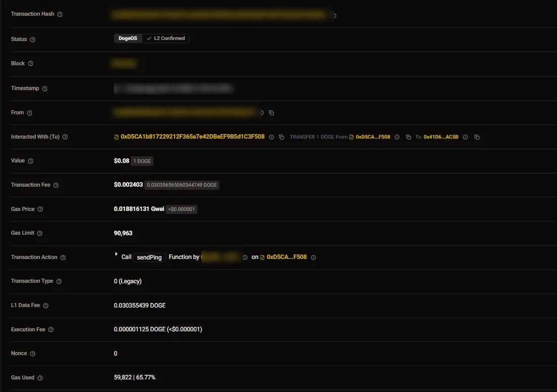Image resolution: width=557 pixels, height=392 pixels.
Task: Click help icon beside Gas Price label
Action: coord(40,209)
